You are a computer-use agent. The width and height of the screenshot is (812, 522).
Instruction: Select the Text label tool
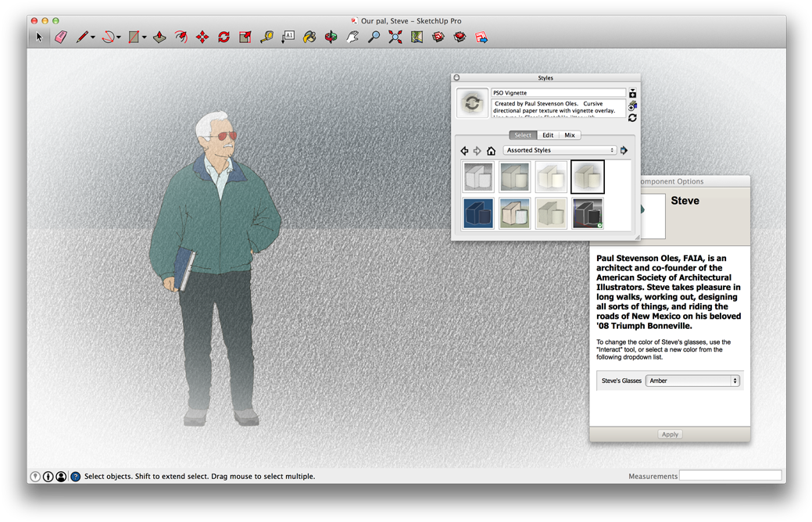point(288,38)
